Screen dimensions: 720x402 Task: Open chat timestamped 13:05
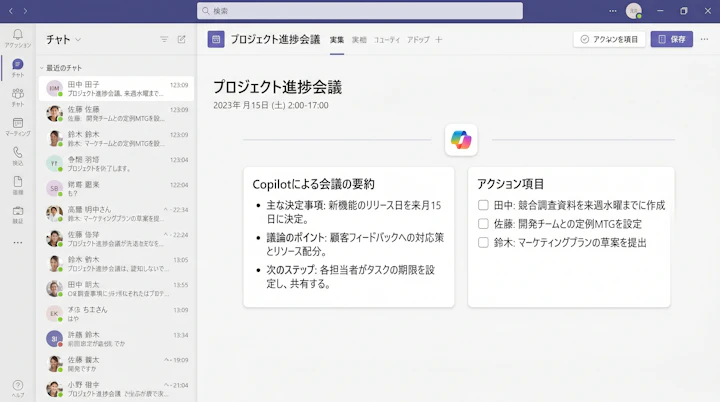tap(116, 264)
